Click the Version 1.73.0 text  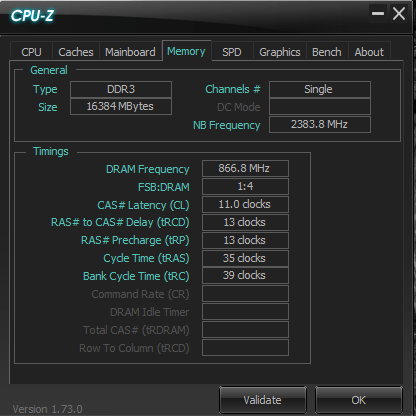[47, 409]
